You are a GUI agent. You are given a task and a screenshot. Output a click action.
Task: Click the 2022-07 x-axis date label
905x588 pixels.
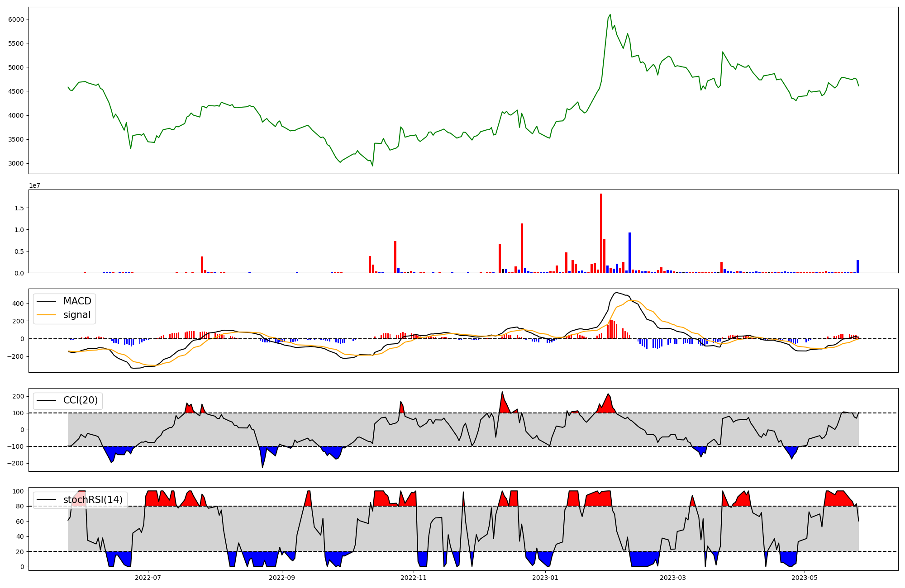(x=148, y=578)
